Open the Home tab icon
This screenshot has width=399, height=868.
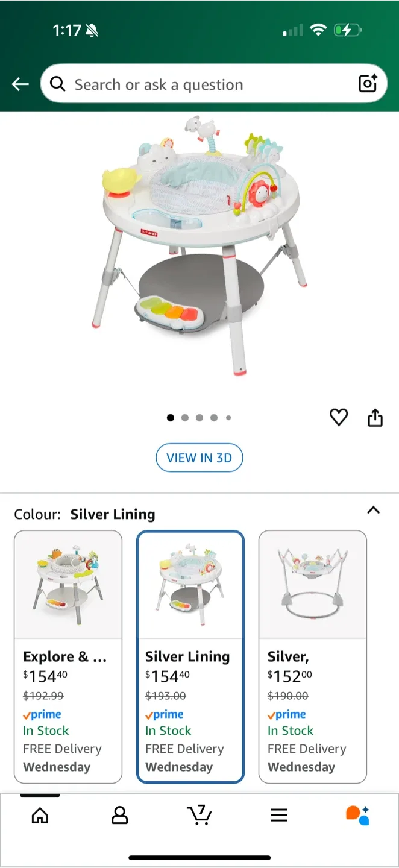point(40,815)
